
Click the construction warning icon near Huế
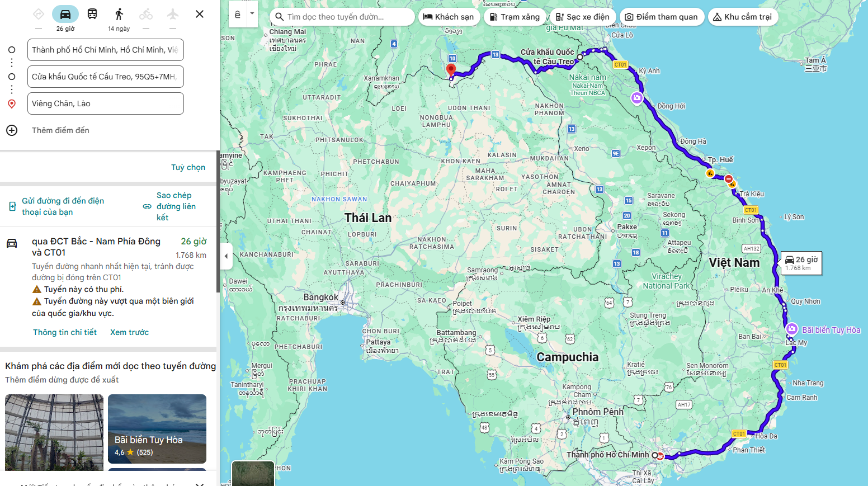[x=710, y=173]
